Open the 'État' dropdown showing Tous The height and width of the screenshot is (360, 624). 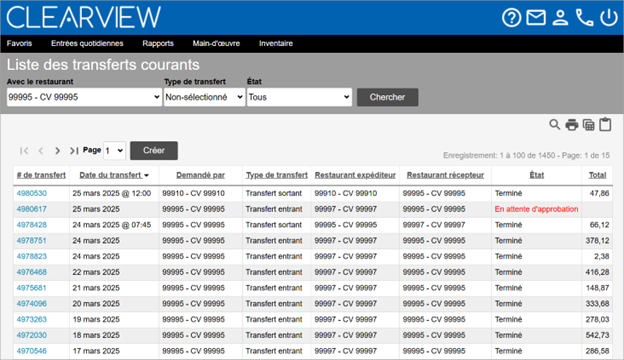tap(299, 97)
